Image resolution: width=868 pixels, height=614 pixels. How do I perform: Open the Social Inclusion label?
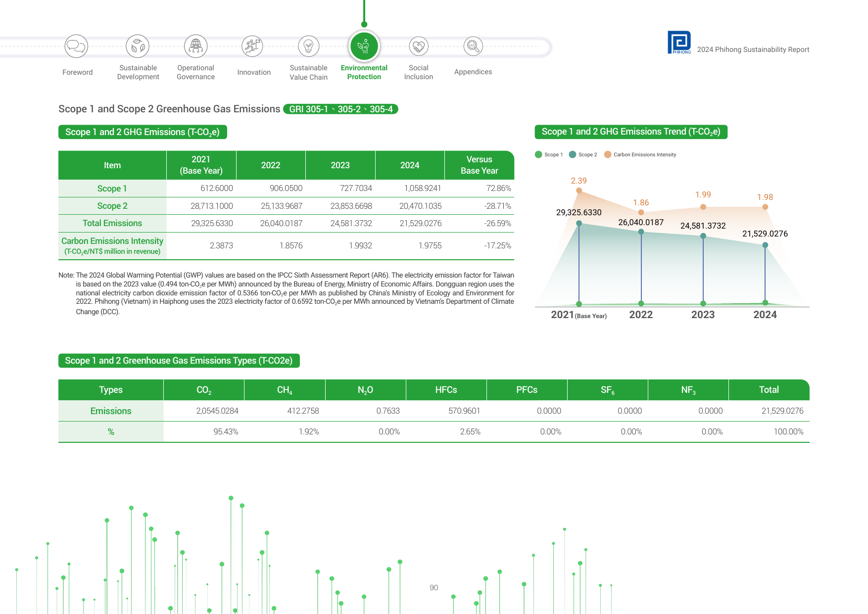(419, 72)
